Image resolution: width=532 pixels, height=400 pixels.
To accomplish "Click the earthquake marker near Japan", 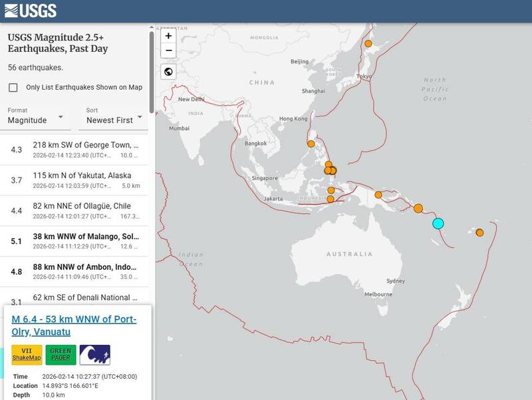I will coord(368,43).
